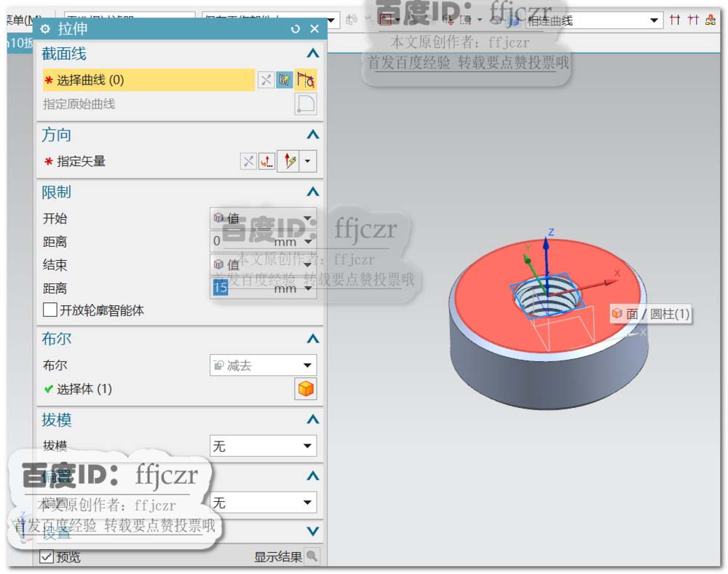Open the 结束 value type dropdown
Screen dimensions: 728x574
point(263,264)
